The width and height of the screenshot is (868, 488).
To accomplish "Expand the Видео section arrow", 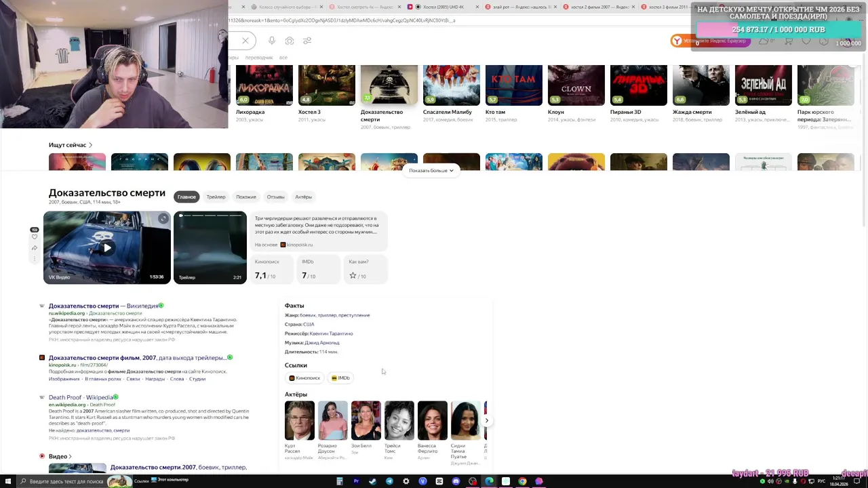I will click(x=70, y=457).
